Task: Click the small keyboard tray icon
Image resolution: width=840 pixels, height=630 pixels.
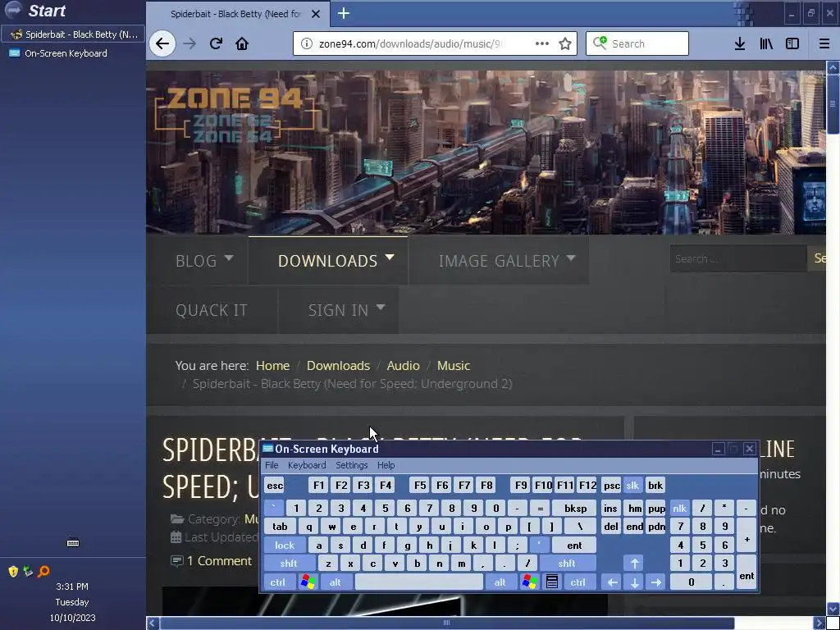Action: (73, 543)
